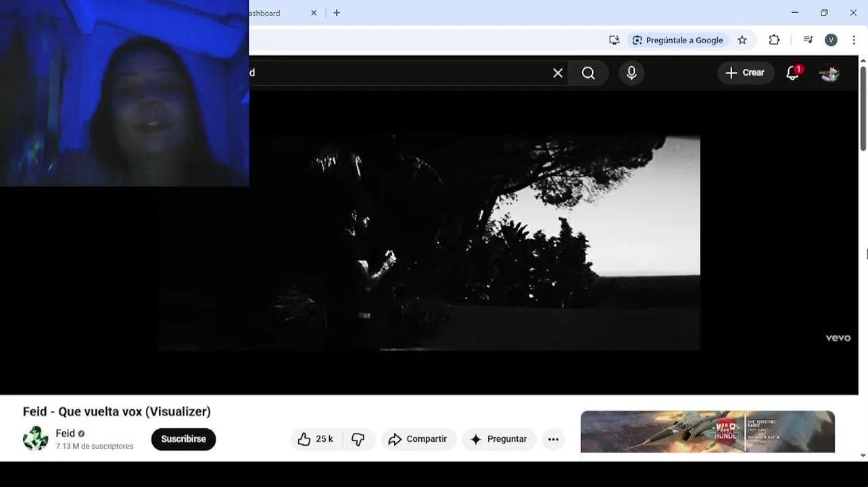
Task: Open the Chrome profile V avatar
Action: pos(831,40)
